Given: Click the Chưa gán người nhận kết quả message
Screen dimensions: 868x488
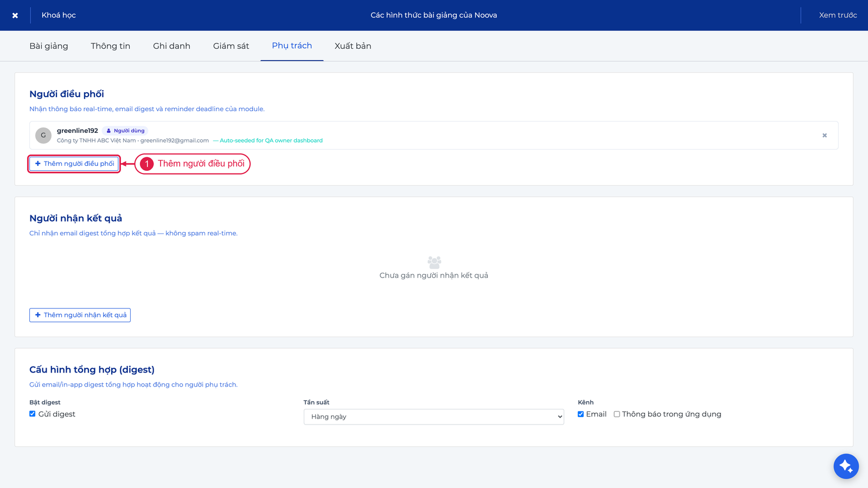Looking at the screenshot, I should coord(434,275).
